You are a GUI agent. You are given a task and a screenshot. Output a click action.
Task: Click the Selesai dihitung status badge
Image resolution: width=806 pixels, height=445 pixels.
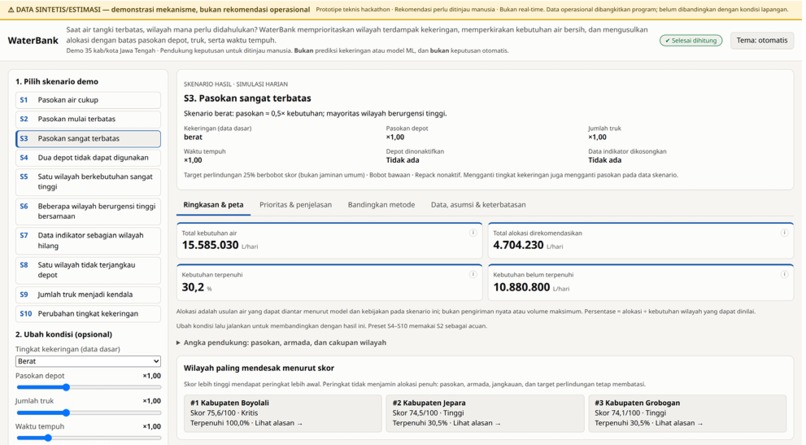[x=691, y=41]
